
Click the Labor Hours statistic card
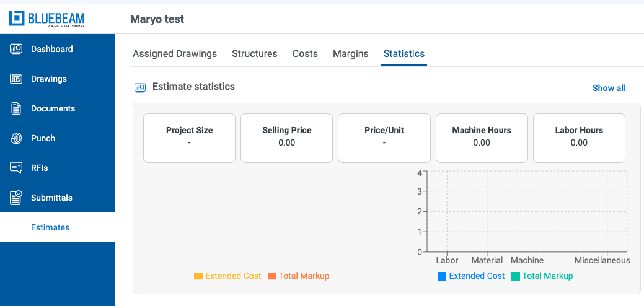579,138
